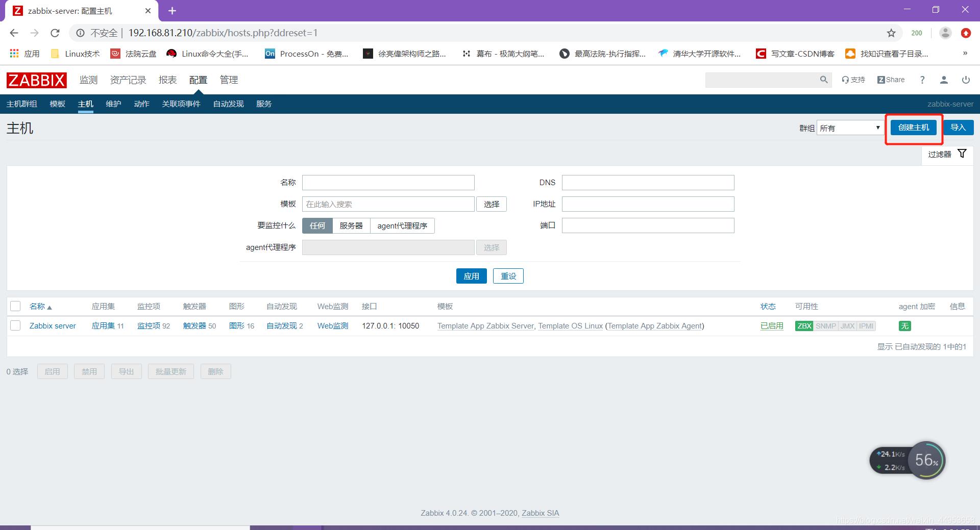Viewport: 980px width, 530px height.
Task: Click the site info icon in address bar
Action: point(80,33)
